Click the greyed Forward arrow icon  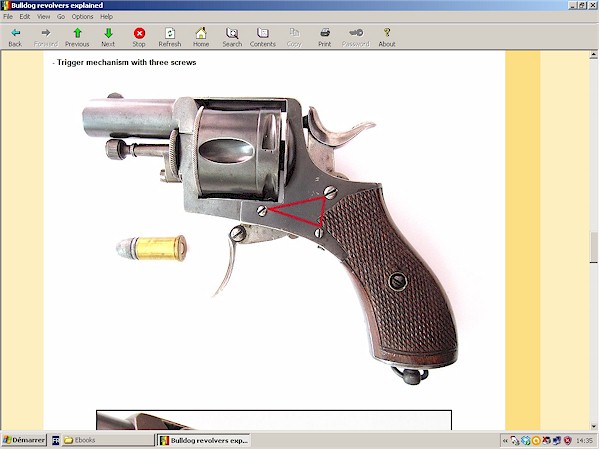(x=46, y=33)
